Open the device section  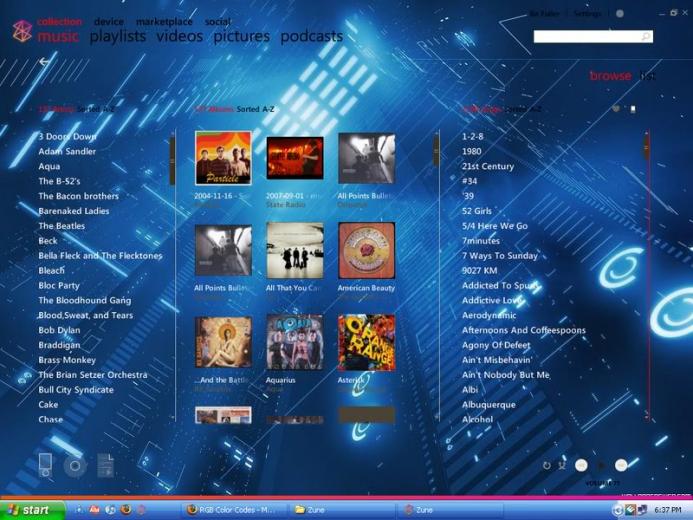[109, 22]
